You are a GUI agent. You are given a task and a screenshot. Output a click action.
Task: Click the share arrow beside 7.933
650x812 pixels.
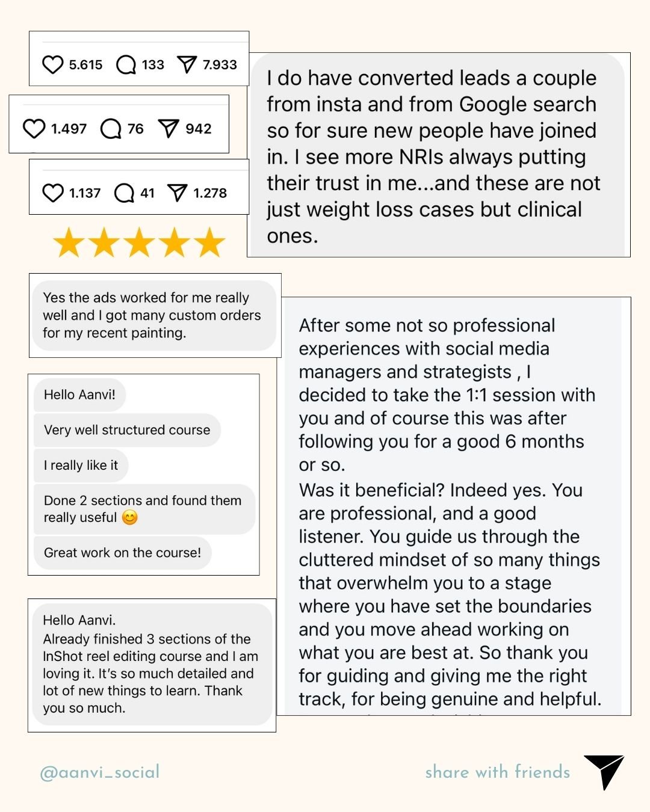pos(187,64)
